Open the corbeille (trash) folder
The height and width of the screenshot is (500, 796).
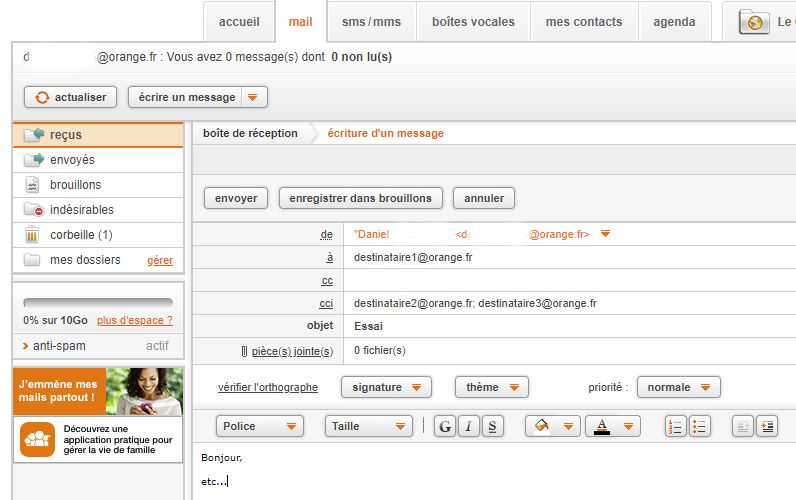[81, 235]
